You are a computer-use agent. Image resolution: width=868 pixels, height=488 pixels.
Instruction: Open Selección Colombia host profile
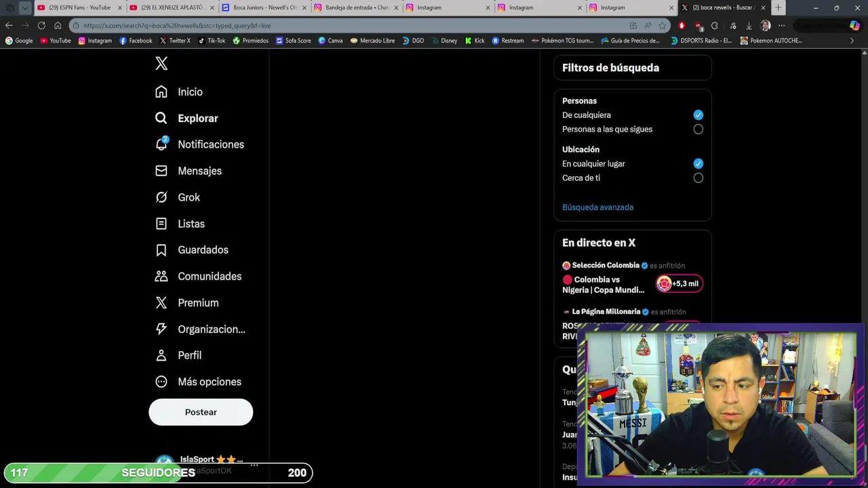click(606, 266)
